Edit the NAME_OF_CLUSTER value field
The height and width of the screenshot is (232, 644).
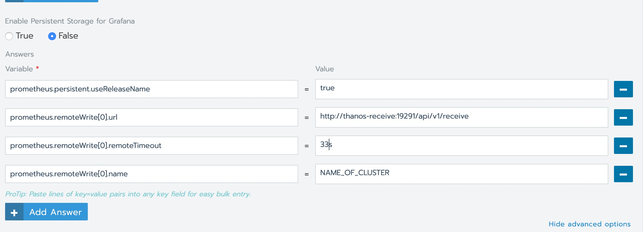[x=461, y=174]
